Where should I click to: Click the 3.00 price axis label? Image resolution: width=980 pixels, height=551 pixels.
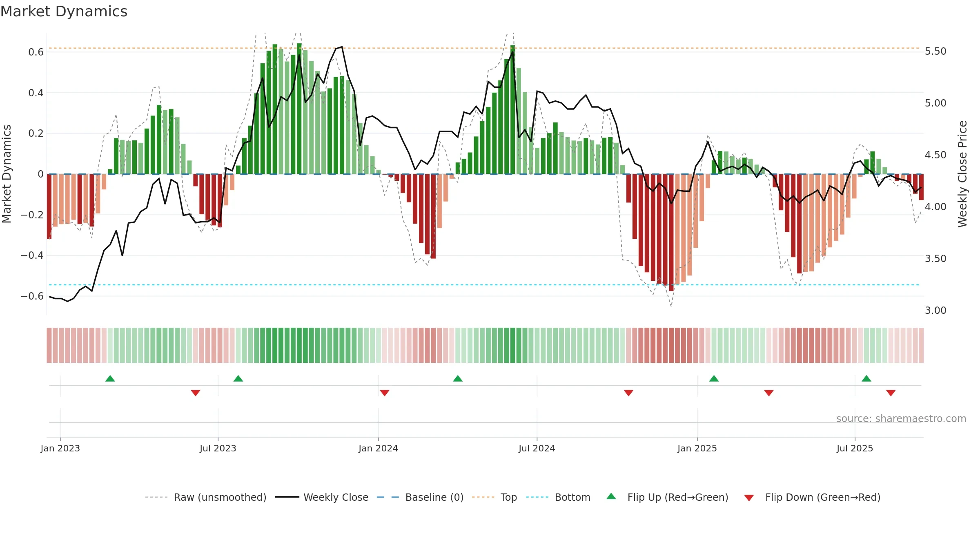[x=935, y=311]
